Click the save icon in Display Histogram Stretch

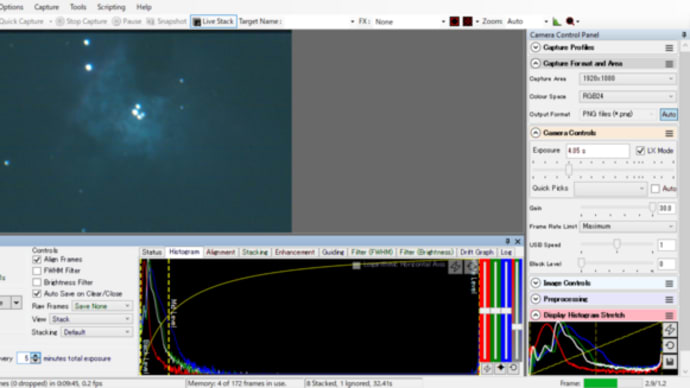tap(670, 362)
